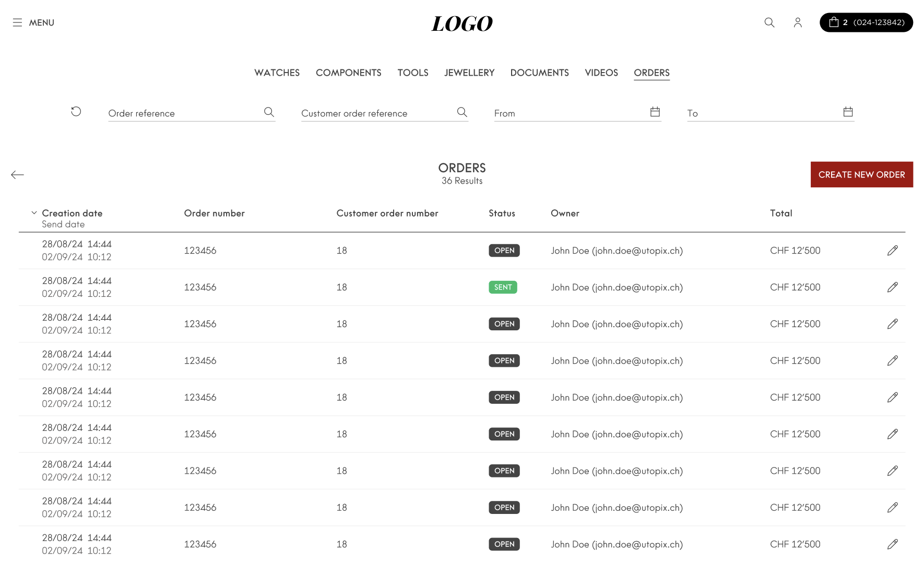The width and height of the screenshot is (924, 575).
Task: Click the Total column header
Action: click(781, 213)
